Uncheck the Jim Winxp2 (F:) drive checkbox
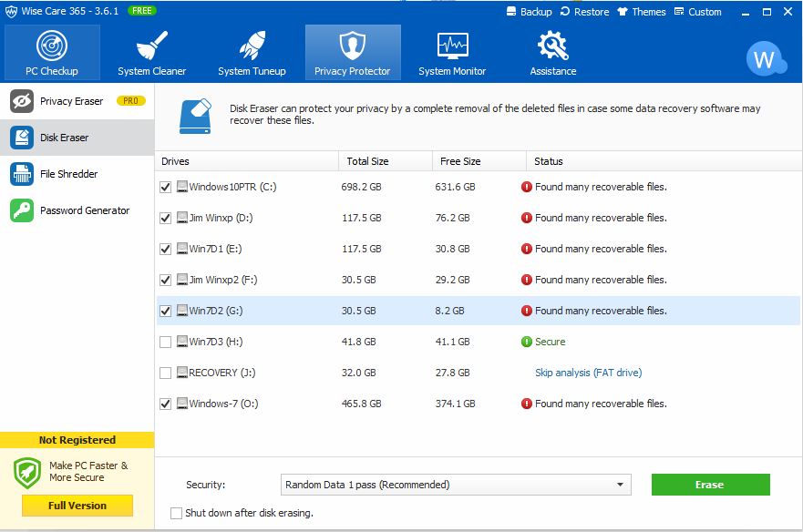This screenshot has height=532, width=803. (x=165, y=280)
